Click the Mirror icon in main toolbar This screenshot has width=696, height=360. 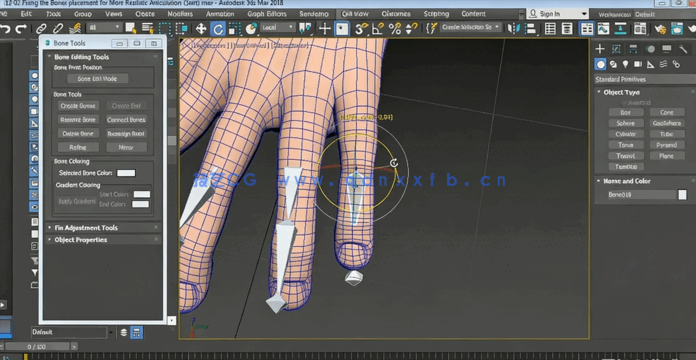click(514, 29)
